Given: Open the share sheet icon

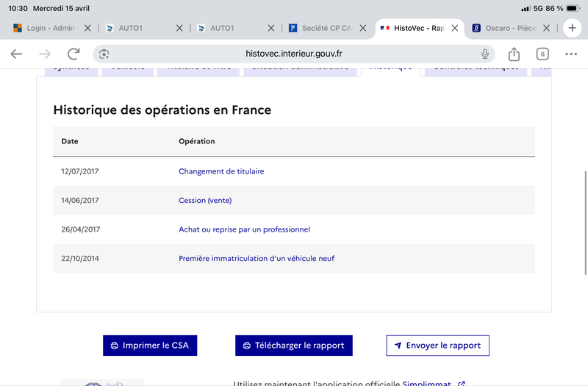Looking at the screenshot, I should pos(514,54).
